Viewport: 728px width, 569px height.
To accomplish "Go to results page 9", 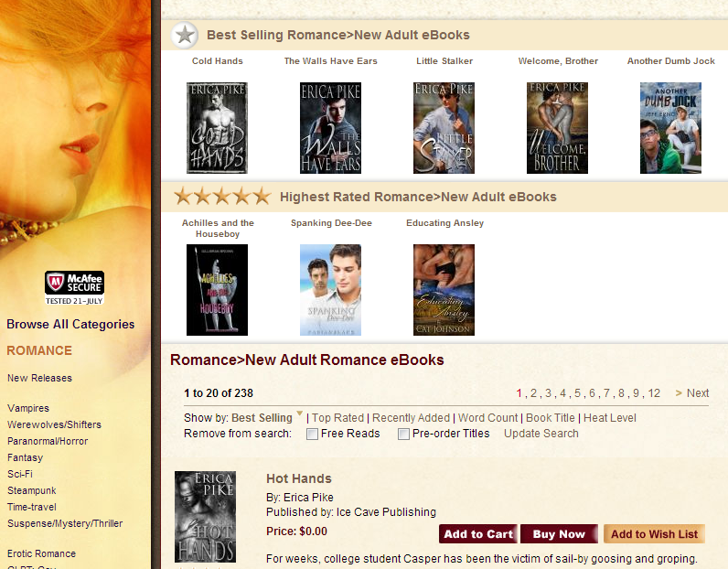I will click(x=636, y=393).
